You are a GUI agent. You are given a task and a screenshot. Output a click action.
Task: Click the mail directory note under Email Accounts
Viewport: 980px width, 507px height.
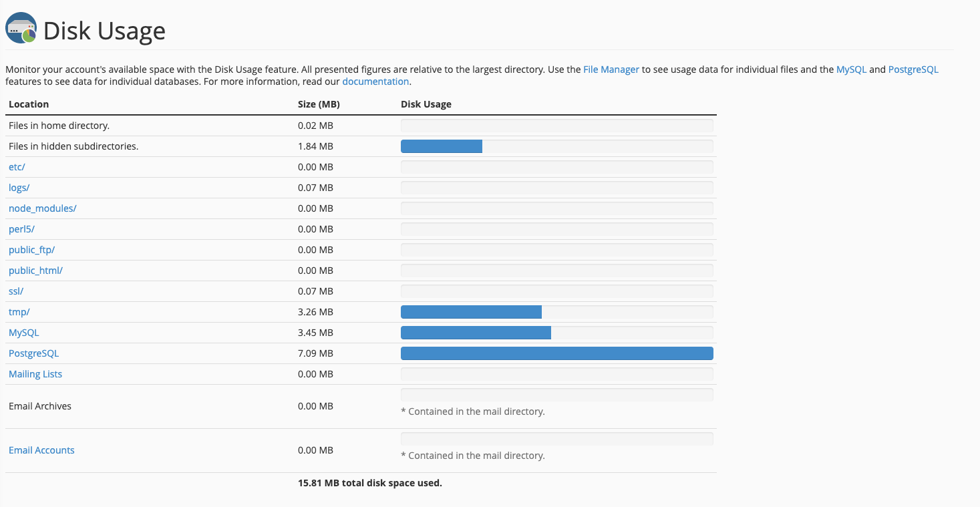473,456
